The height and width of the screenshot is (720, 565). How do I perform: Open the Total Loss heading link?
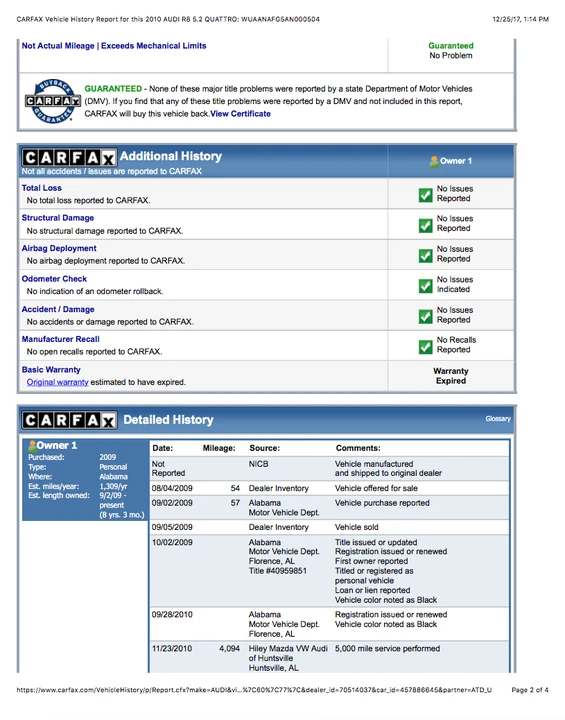tap(41, 188)
